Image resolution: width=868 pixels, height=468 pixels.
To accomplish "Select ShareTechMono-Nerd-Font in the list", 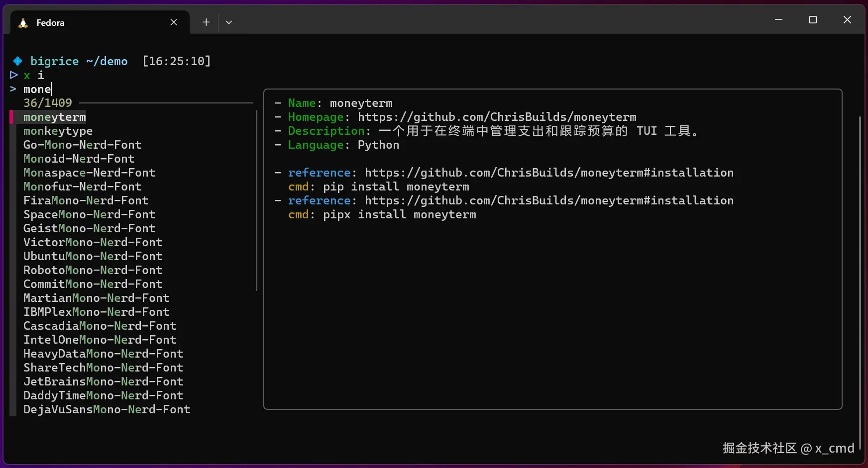I will click(103, 368).
